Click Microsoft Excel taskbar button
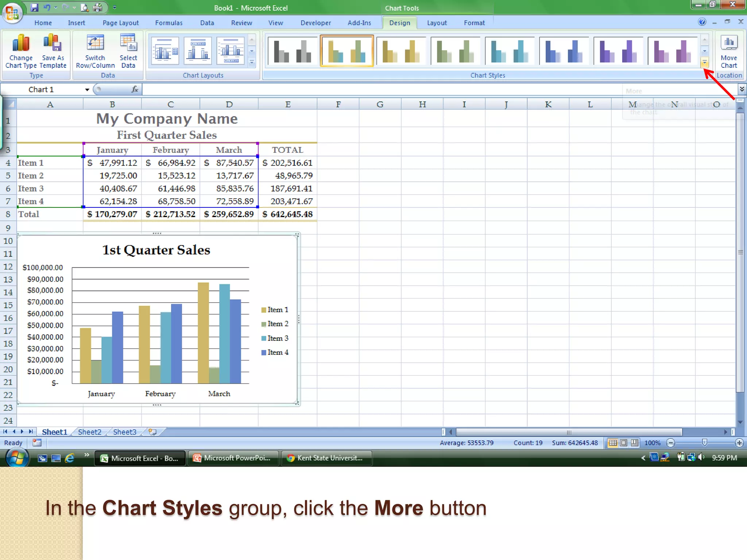Screen dimensions: 747x560 coord(140,458)
